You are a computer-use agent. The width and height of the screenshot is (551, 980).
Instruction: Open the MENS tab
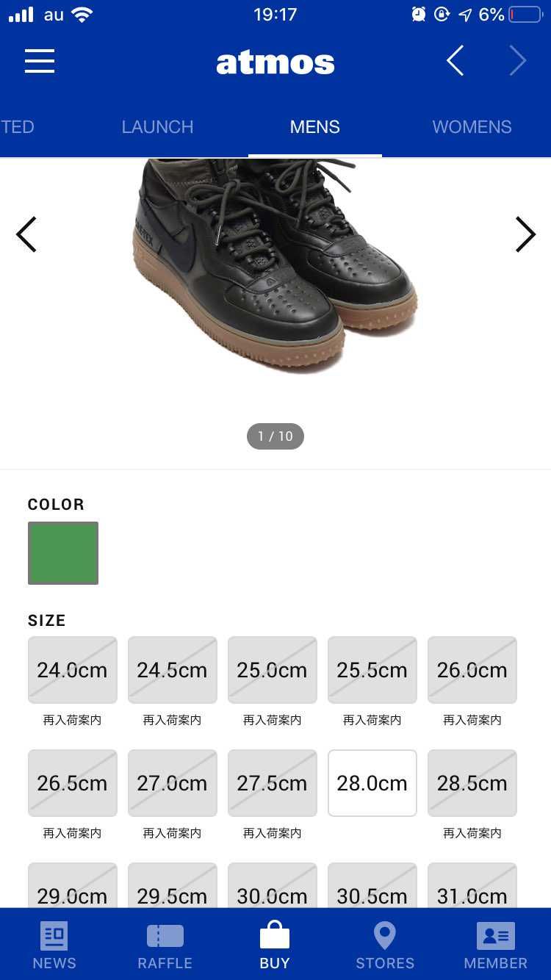(x=315, y=127)
